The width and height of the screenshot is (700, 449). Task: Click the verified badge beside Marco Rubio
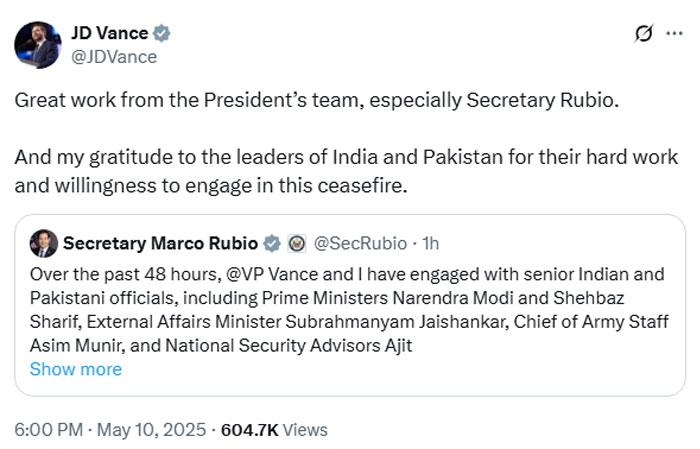(x=270, y=243)
